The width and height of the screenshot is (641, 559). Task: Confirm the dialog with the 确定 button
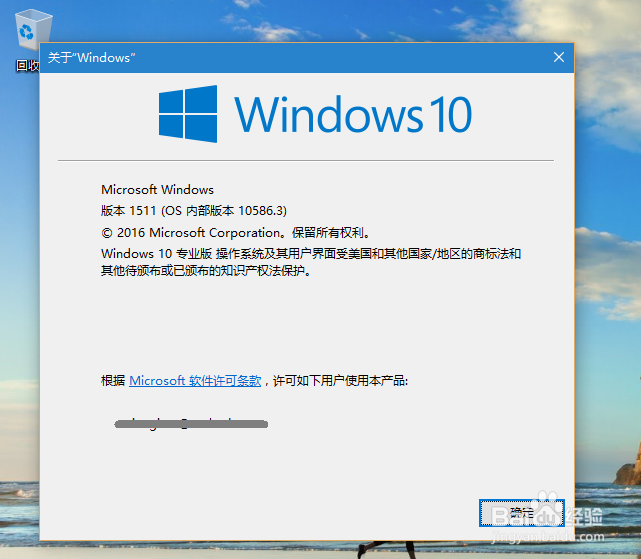pos(522,512)
